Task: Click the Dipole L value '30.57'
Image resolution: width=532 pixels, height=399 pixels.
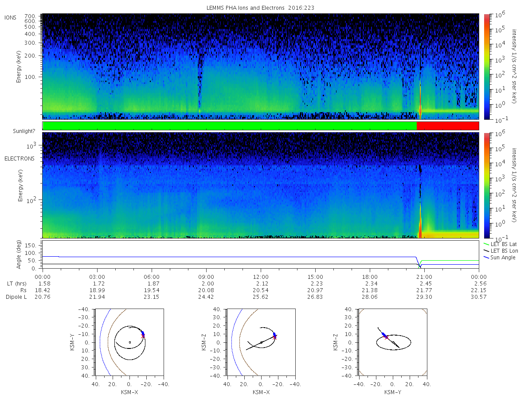Action: click(479, 297)
